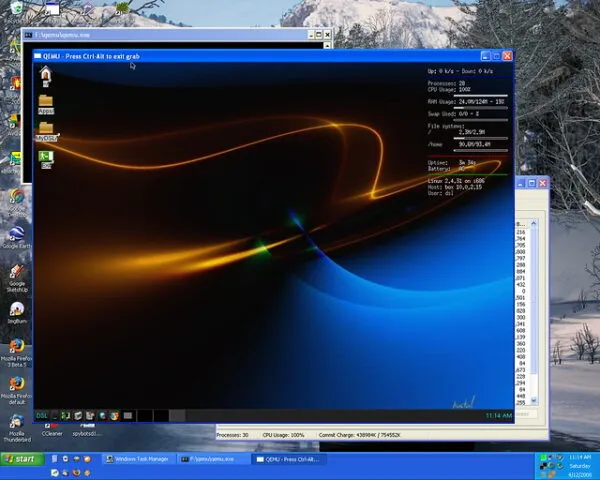The height and width of the screenshot is (480, 600).
Task: Maximize the qemu.exe console window
Action: tap(319, 35)
